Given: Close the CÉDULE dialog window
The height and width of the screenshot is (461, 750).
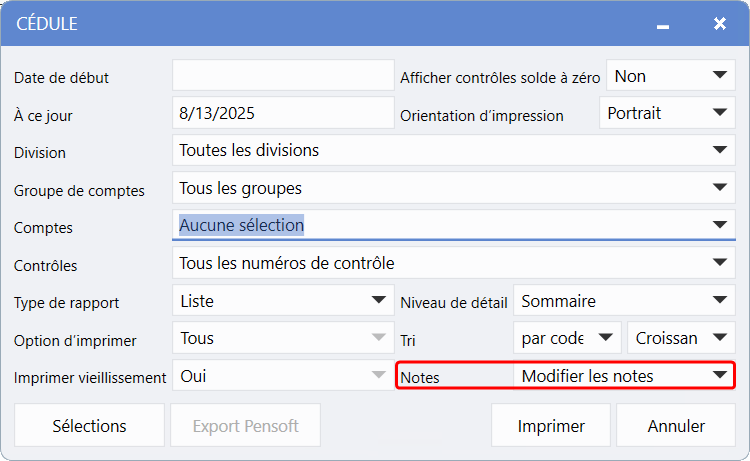Looking at the screenshot, I should [x=719, y=23].
